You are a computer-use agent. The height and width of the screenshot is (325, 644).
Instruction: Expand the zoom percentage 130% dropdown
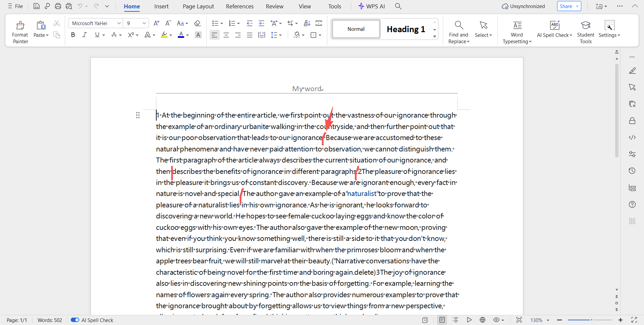point(548,320)
